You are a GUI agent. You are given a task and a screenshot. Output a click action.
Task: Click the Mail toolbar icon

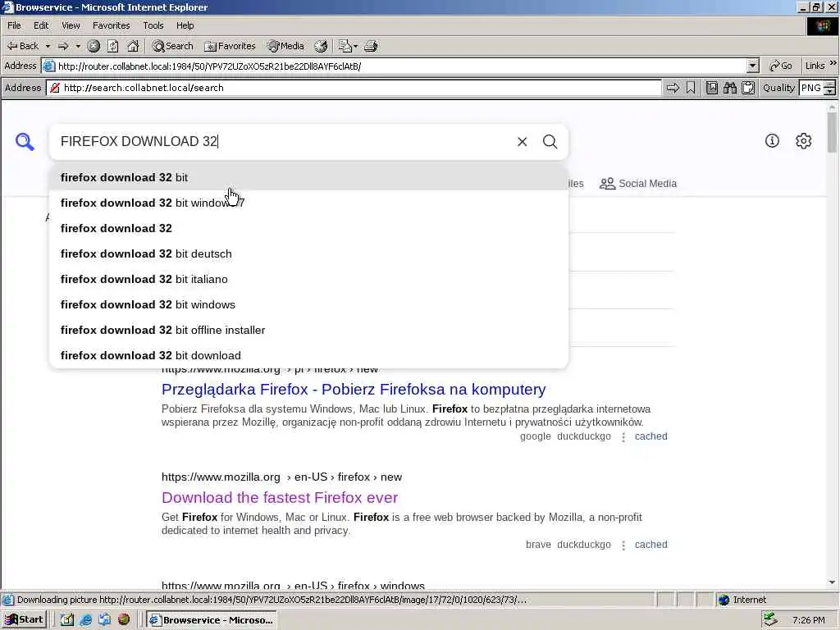pos(345,46)
